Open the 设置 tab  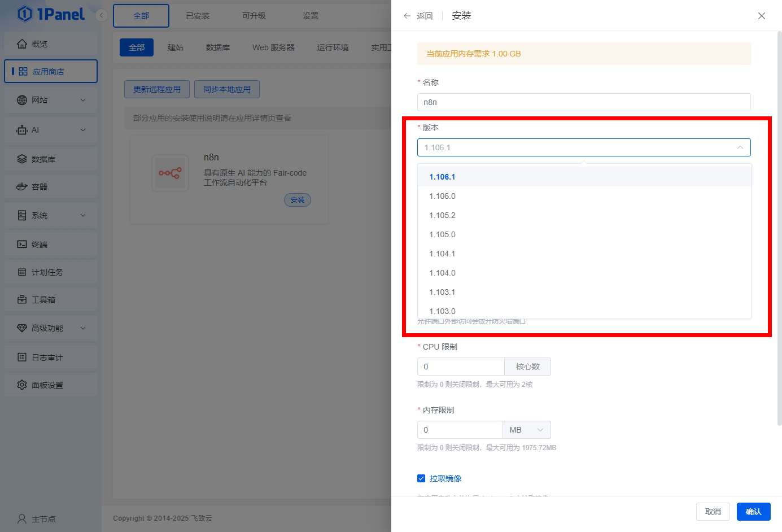point(311,16)
